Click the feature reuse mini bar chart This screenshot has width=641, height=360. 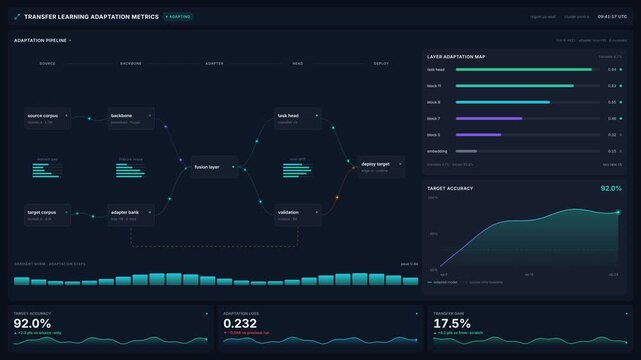coord(131,170)
